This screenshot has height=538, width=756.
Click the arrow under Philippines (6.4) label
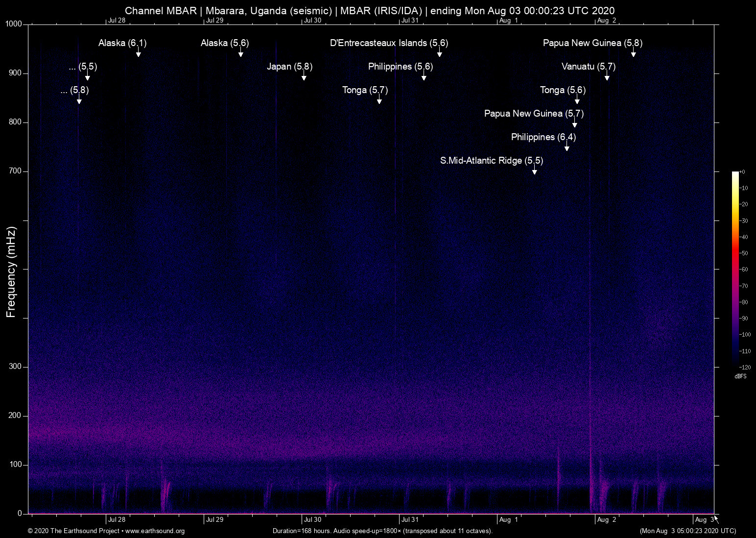pos(567,147)
